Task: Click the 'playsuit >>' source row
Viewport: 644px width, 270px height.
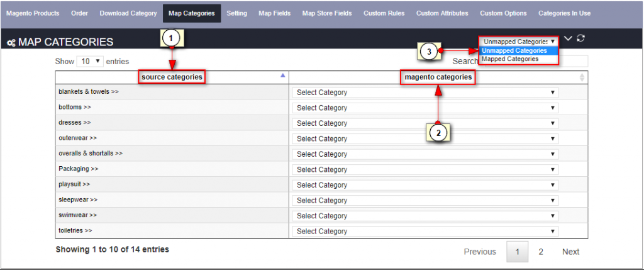Action: tap(172, 184)
